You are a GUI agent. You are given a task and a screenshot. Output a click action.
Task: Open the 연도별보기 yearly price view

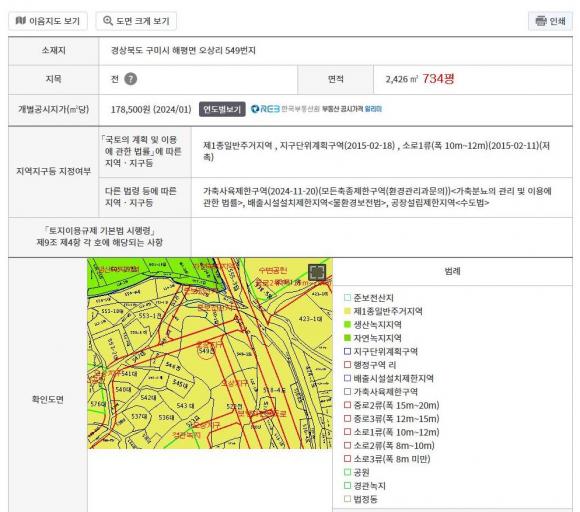click(222, 109)
